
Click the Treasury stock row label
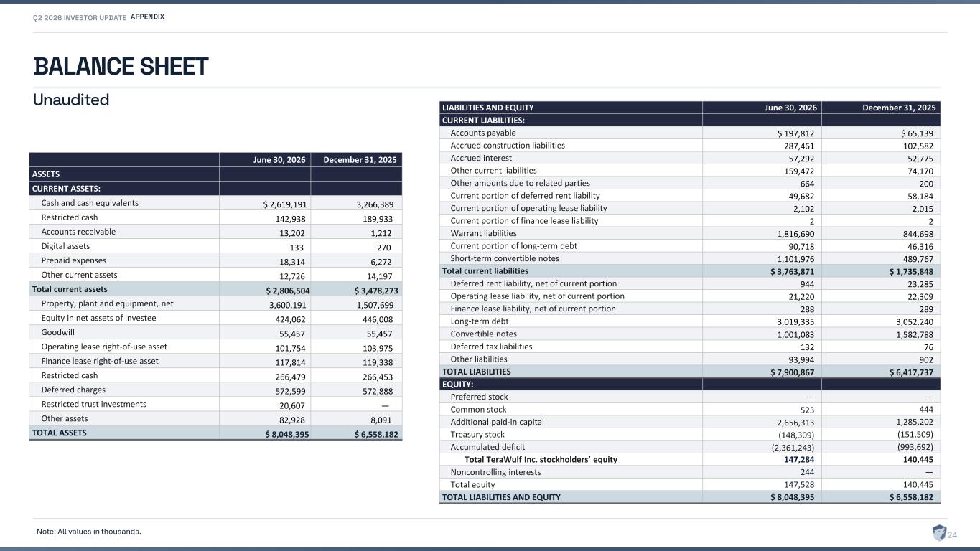[477, 434]
